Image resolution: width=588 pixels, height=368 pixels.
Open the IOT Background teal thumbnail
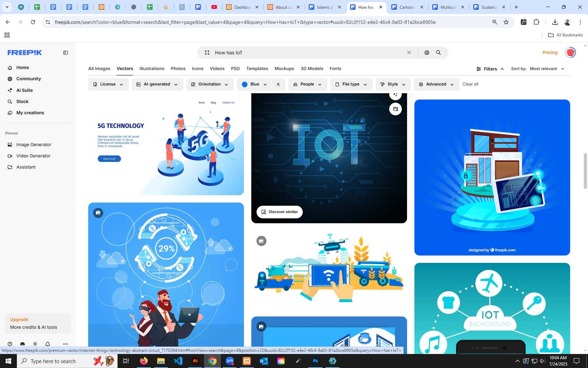point(492,308)
